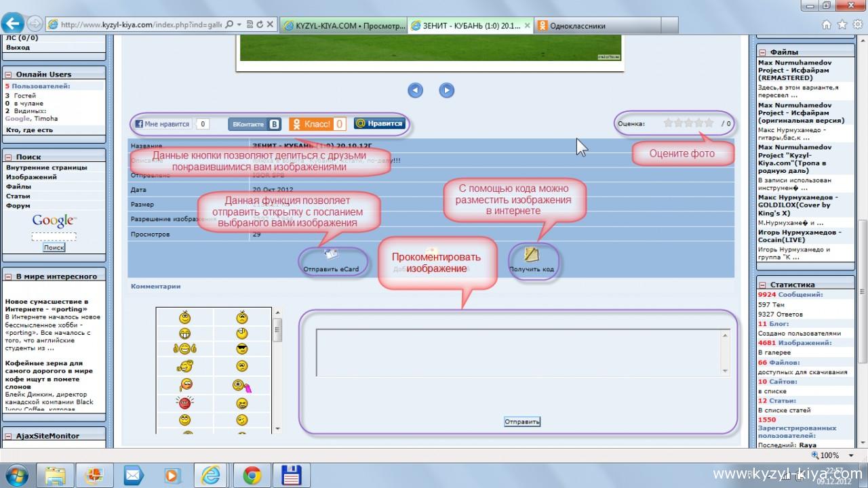Open Windows Explorer from the taskbar
The image size is (868, 488).
tap(54, 475)
